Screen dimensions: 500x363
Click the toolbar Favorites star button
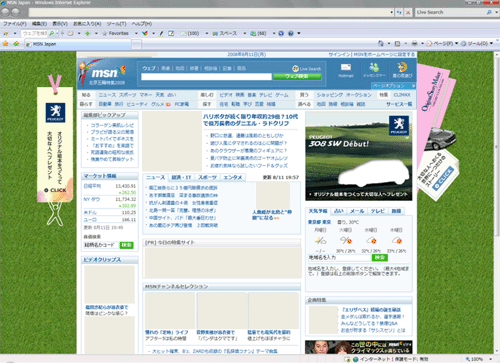pos(115,33)
